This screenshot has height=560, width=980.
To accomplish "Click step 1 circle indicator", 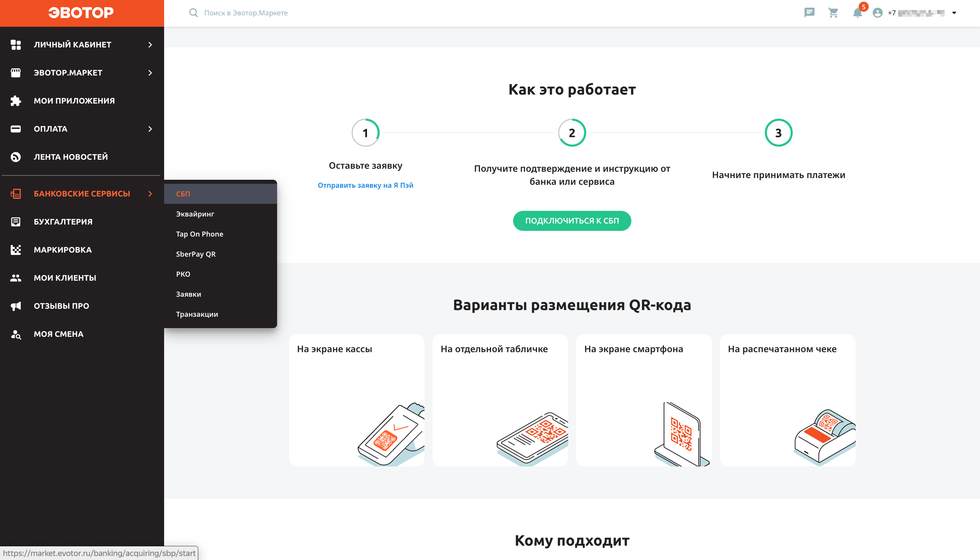I will pos(365,133).
